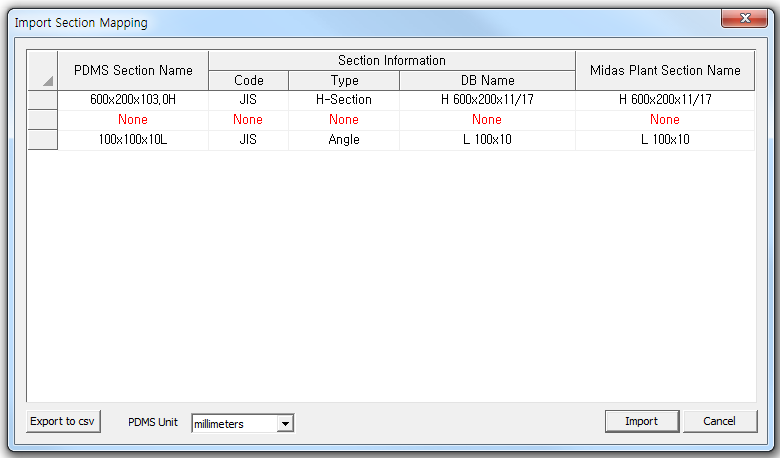Click the Import button
780x458 pixels.
641,421
